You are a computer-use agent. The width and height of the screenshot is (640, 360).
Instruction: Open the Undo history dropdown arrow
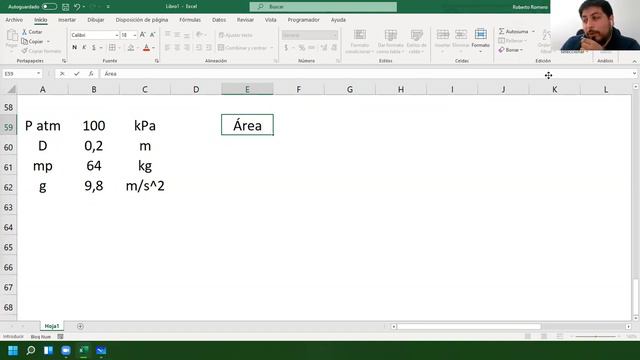(x=84, y=7)
